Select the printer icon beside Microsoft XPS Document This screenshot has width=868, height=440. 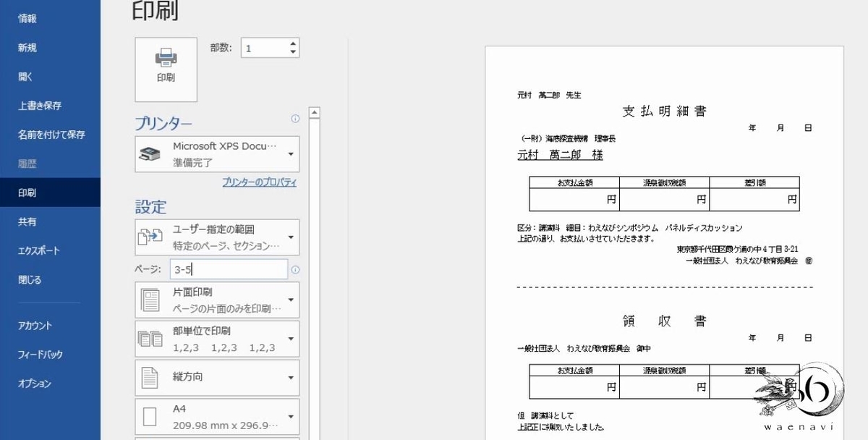point(151,153)
